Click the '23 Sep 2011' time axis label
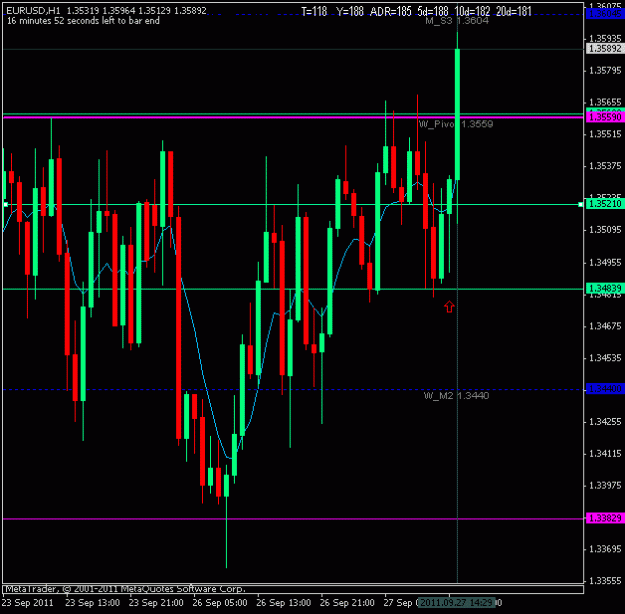This screenshot has height=614, width=625. click(28, 602)
